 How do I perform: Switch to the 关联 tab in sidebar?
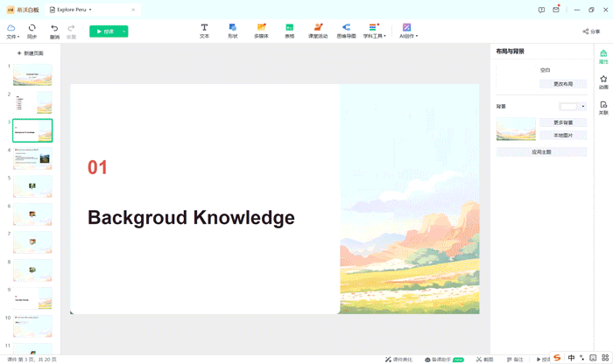coord(603,108)
